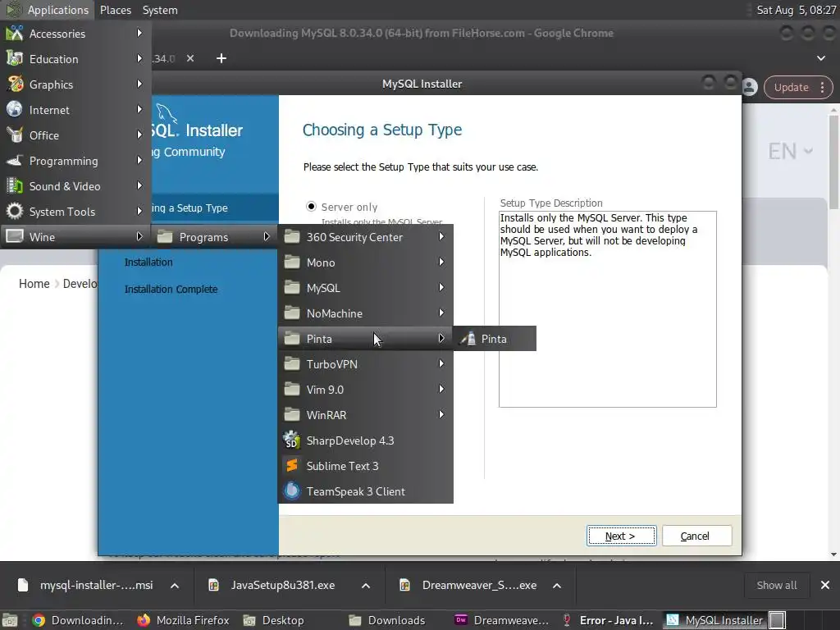
Task: Switch to Dreamweaver taskbar item
Action: [x=501, y=620]
